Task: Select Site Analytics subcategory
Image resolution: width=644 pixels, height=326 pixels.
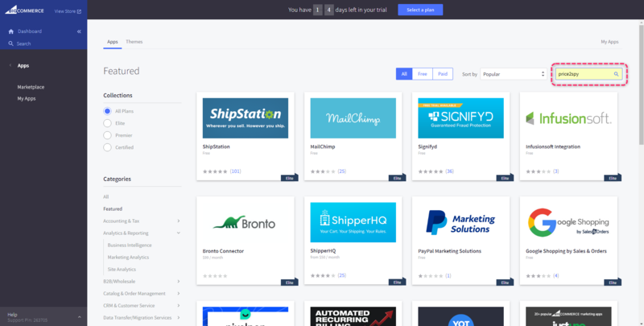Action: (x=122, y=270)
